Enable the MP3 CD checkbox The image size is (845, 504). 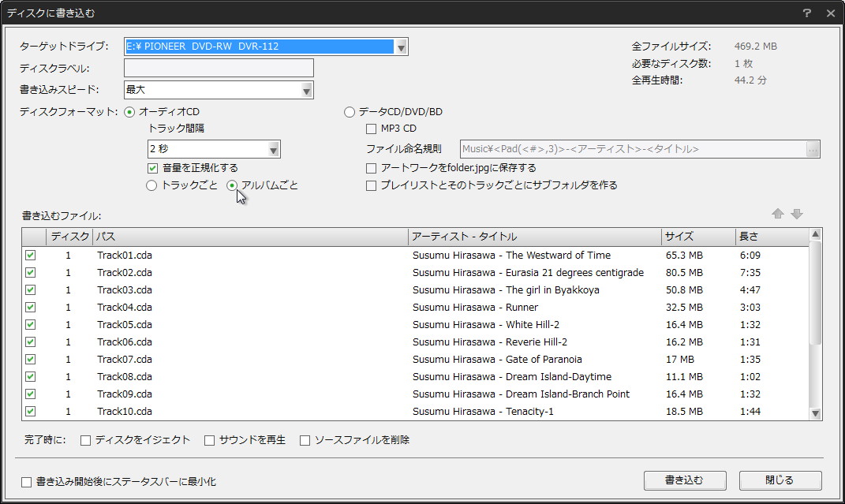(369, 129)
